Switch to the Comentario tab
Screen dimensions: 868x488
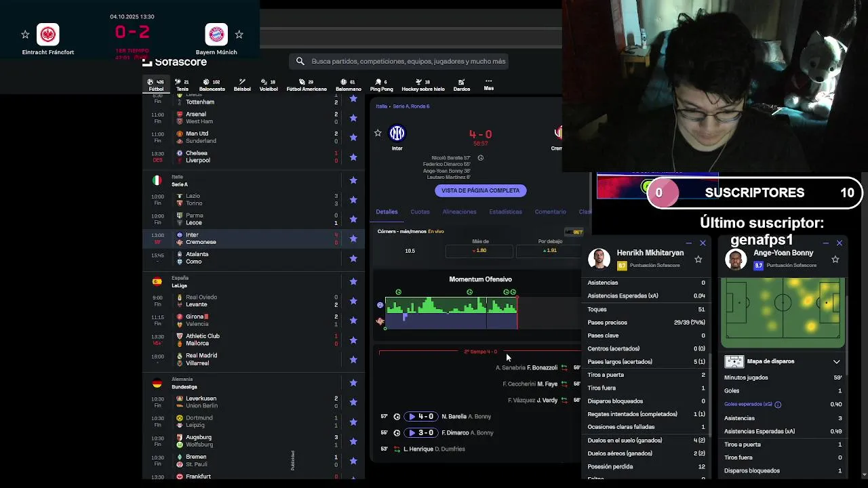click(550, 211)
